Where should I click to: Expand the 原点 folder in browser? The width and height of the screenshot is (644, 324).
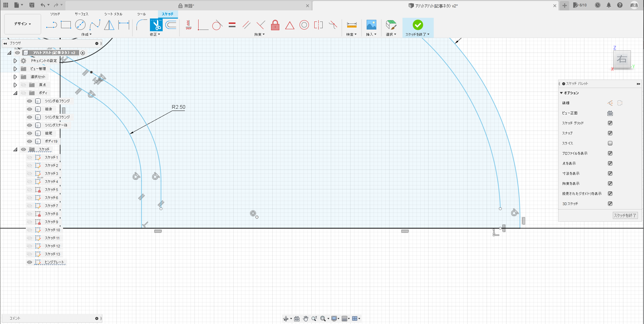15,85
